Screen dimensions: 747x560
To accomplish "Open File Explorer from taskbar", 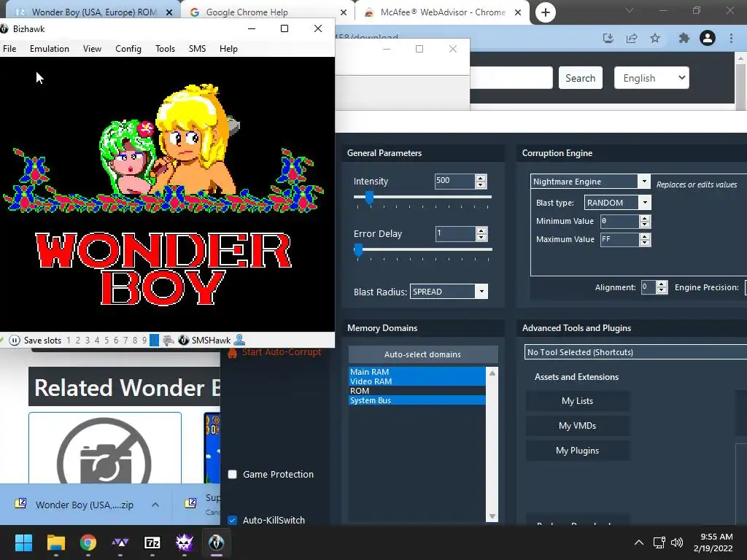I will click(55, 542).
